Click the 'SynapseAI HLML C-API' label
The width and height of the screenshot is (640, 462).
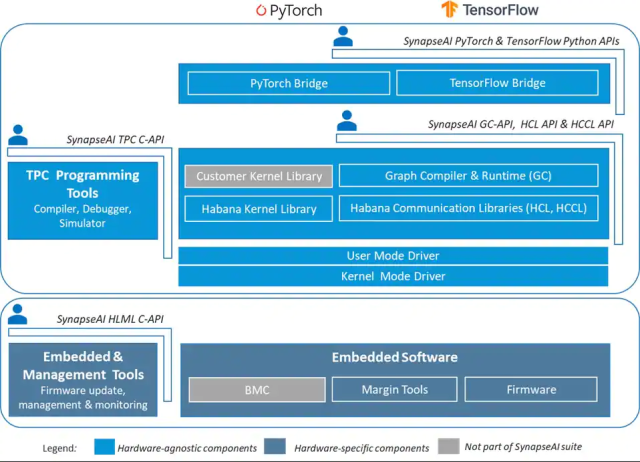110,319
